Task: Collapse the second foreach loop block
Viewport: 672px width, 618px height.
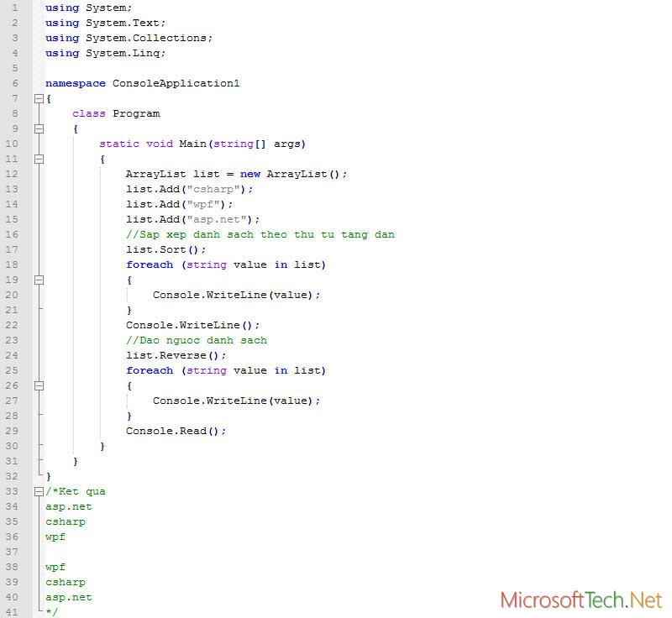Action: (39, 385)
